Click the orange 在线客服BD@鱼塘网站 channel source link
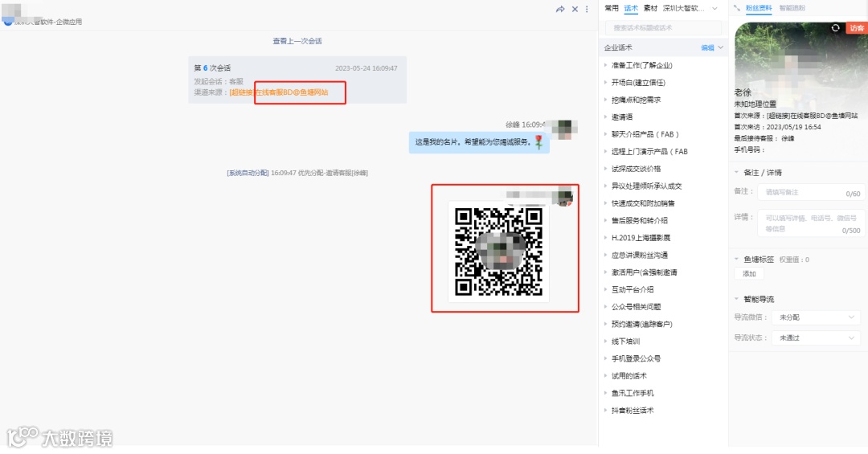Viewport: 868px width, 454px height. [x=292, y=92]
